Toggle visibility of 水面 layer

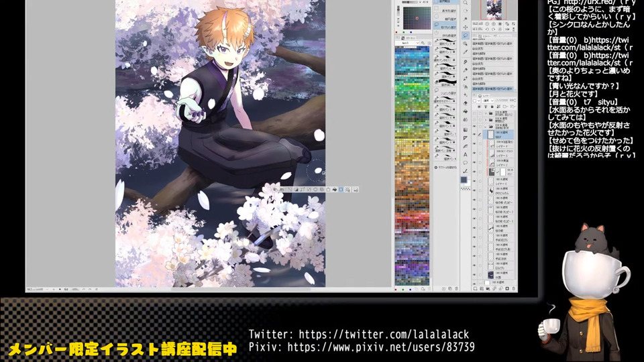(x=474, y=275)
